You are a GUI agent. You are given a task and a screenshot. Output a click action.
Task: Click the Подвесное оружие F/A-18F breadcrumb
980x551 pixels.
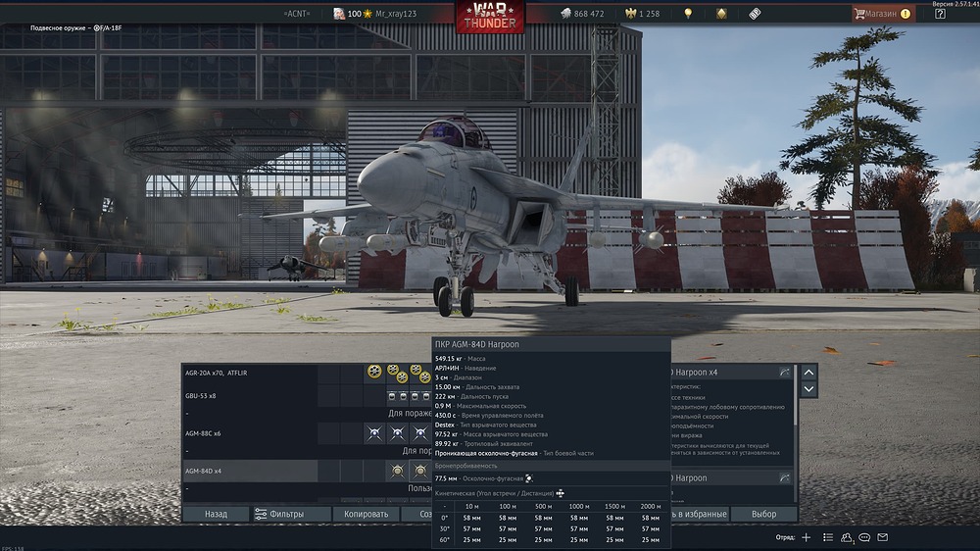tap(76, 28)
